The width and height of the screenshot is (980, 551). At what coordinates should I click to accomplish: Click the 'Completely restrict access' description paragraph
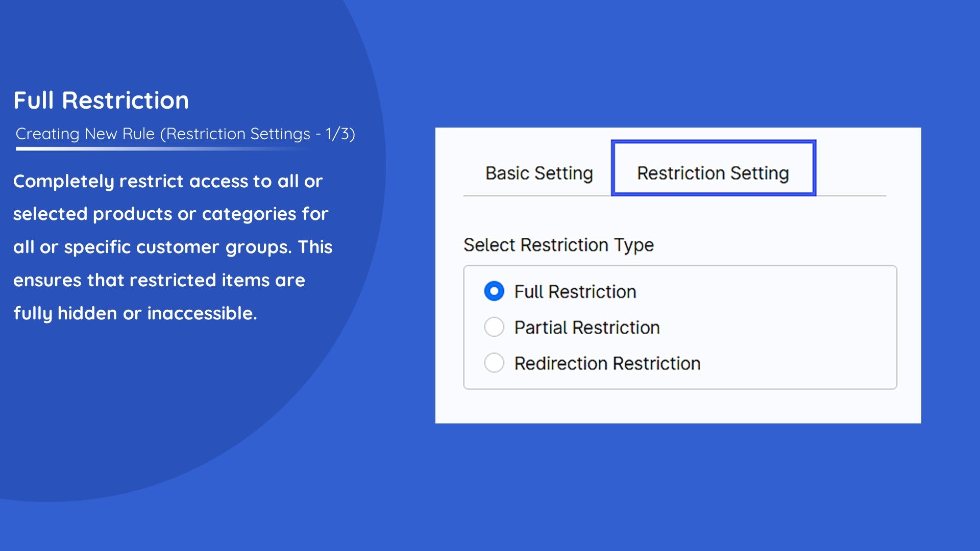point(173,247)
